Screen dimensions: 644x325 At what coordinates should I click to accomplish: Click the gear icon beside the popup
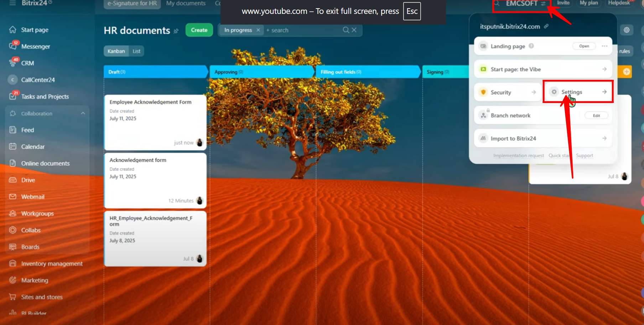(x=627, y=30)
